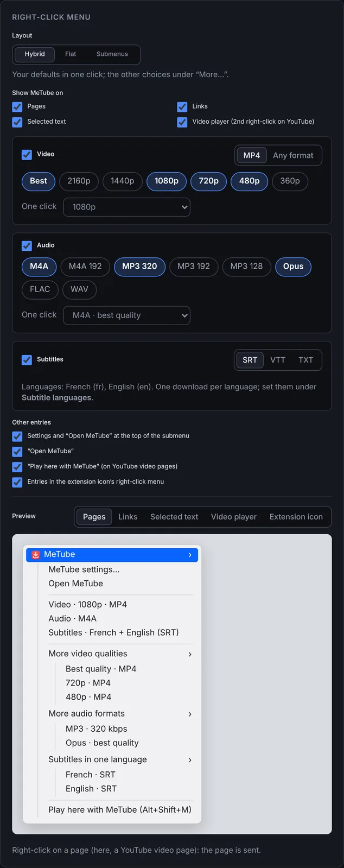Select the Flat layout option
The image size is (344, 868).
(71, 54)
